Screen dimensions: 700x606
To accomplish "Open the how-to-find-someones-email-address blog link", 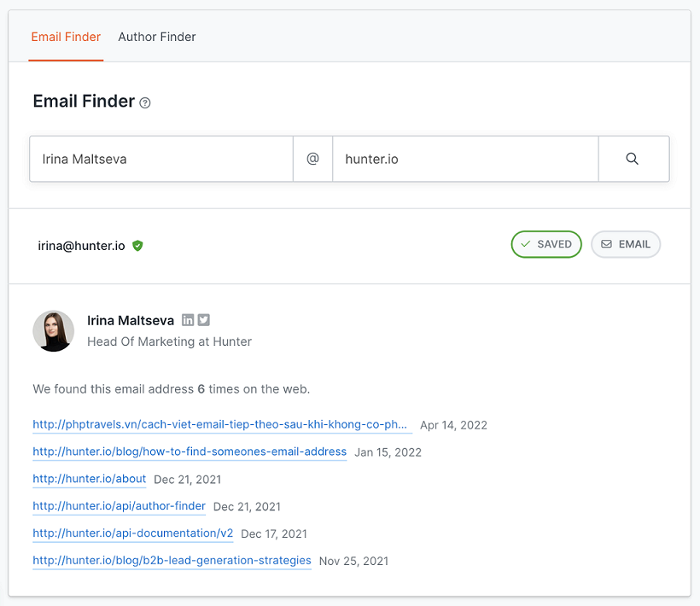I will coord(190,452).
